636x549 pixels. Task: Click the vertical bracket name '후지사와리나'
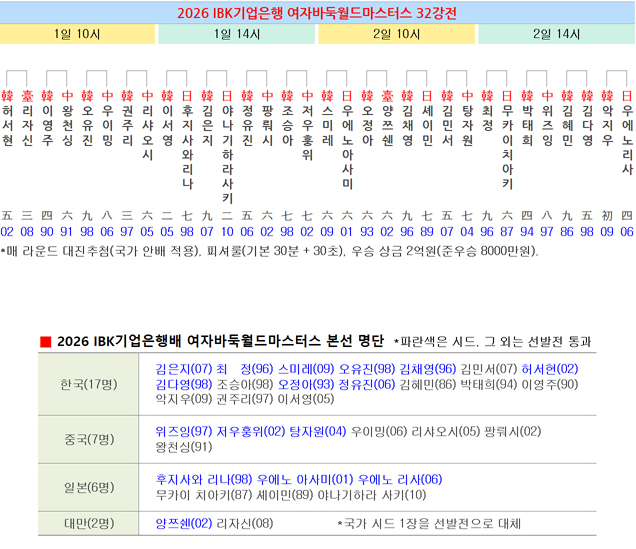coord(187,148)
